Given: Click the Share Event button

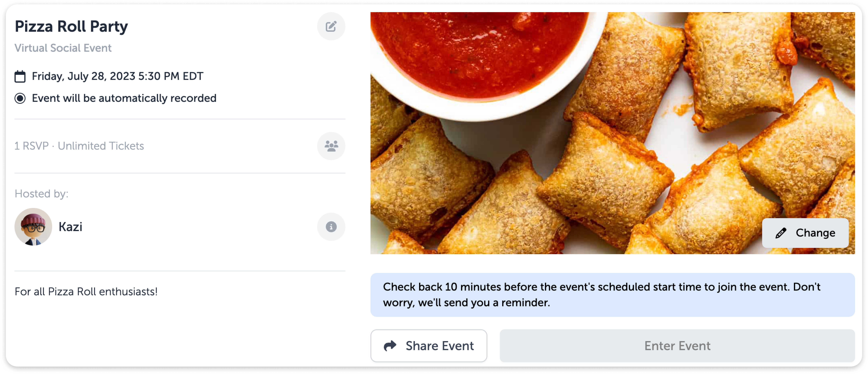Looking at the screenshot, I should coord(429,346).
